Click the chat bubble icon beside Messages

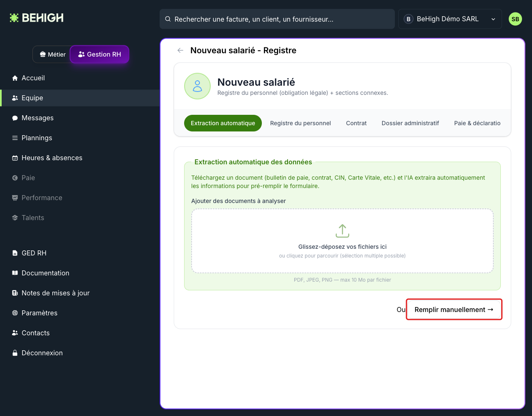pyautogui.click(x=15, y=118)
